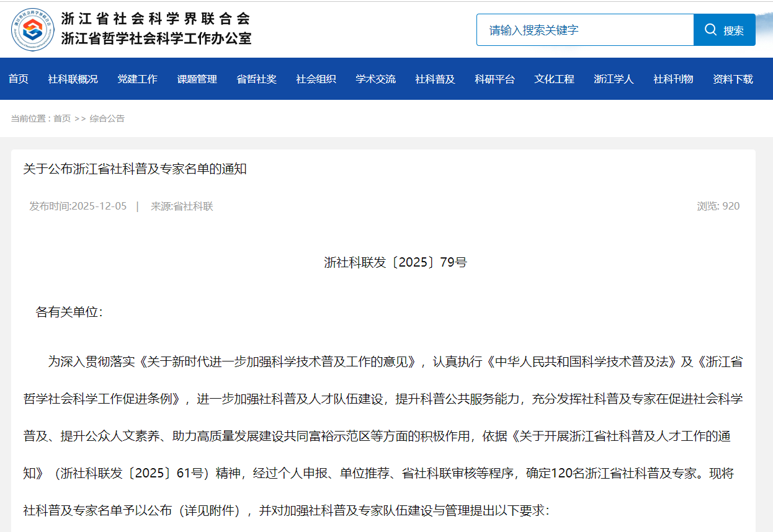
Task: Open the 省哲社奖 navigation item
Action: (x=256, y=79)
